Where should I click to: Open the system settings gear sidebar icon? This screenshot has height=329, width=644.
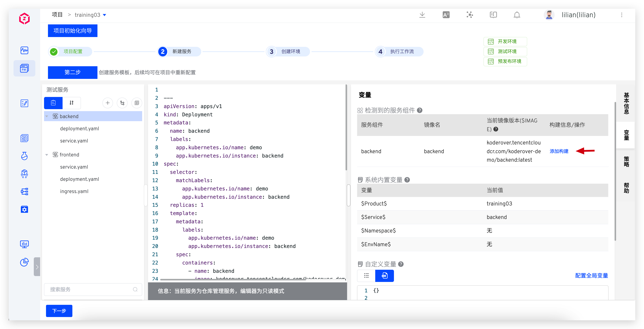point(24,209)
